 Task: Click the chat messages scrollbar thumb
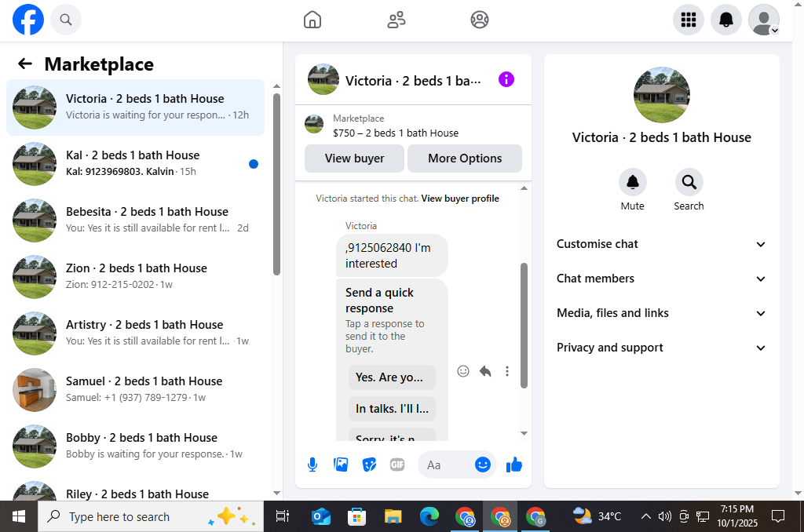524,325
